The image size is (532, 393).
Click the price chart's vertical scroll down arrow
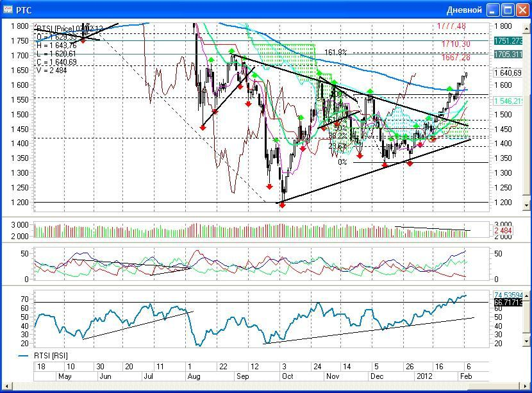click(526, 205)
